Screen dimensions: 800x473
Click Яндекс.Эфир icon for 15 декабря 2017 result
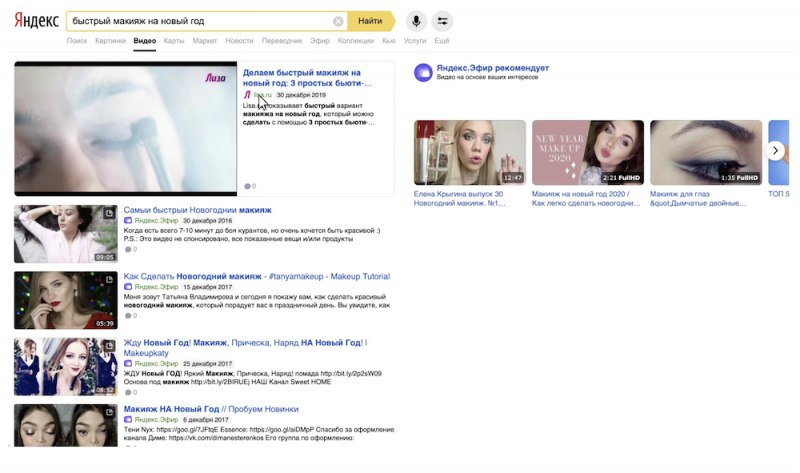128,287
